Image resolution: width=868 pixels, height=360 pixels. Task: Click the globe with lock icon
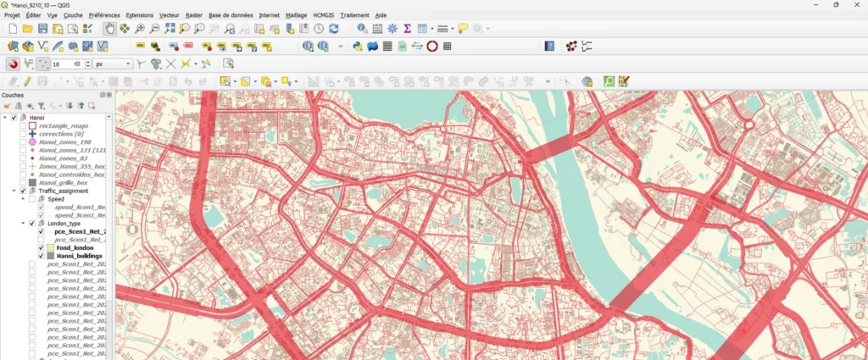(587, 82)
